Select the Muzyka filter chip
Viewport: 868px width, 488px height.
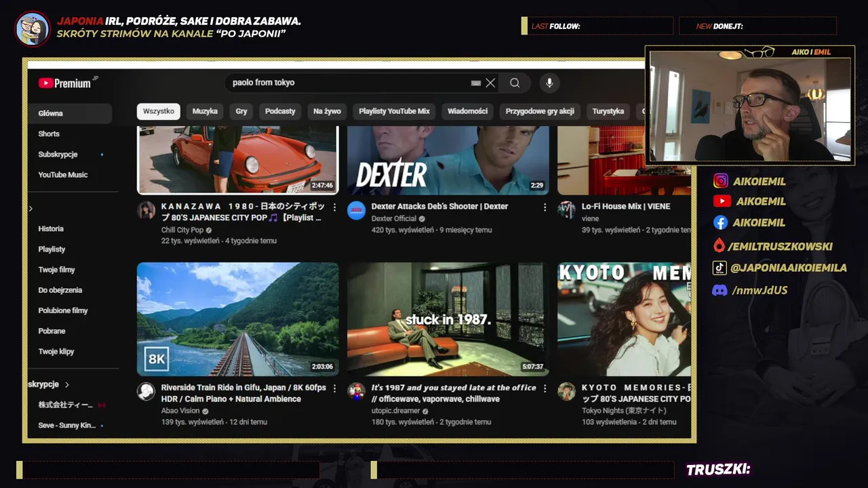click(x=205, y=111)
